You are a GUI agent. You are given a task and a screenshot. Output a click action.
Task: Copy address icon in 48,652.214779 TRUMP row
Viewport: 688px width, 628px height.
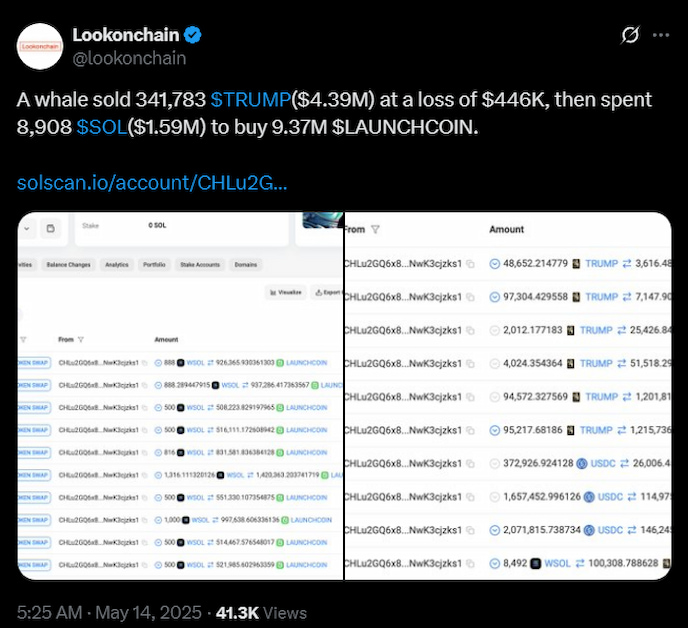[470, 264]
